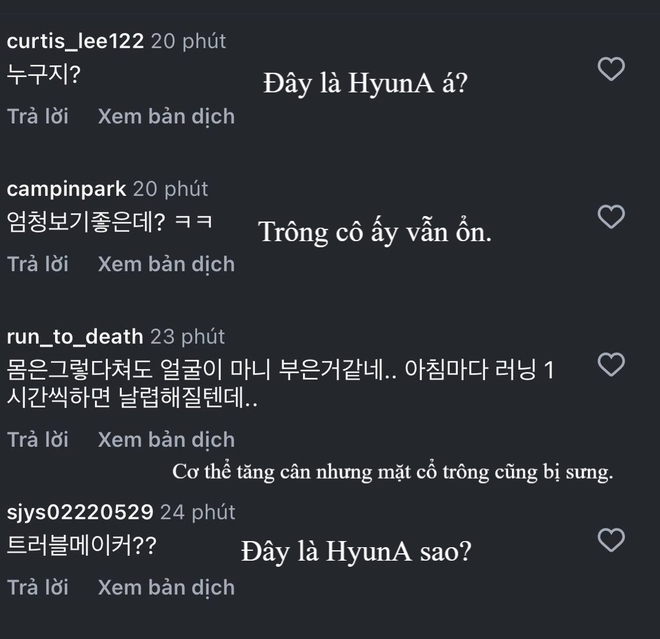This screenshot has height=639, width=660.
Task: Translate run_to_death's comment with Xem bản dịch
Action: (x=166, y=439)
